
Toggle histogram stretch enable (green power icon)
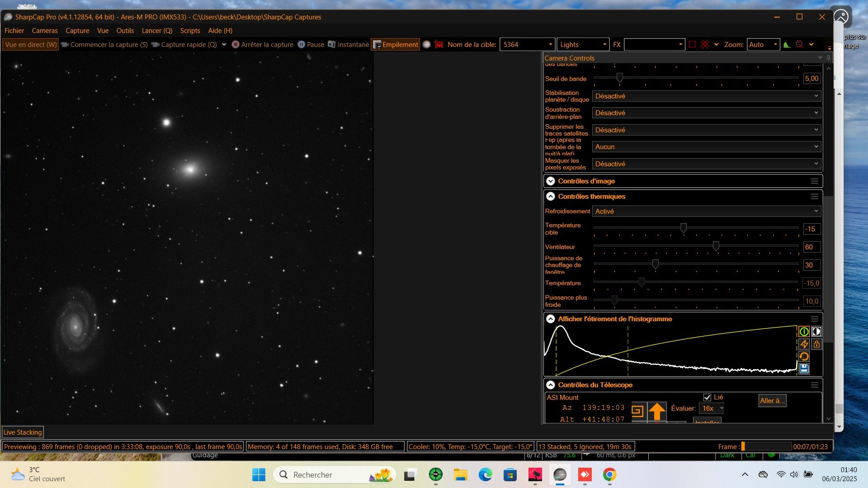pos(804,332)
